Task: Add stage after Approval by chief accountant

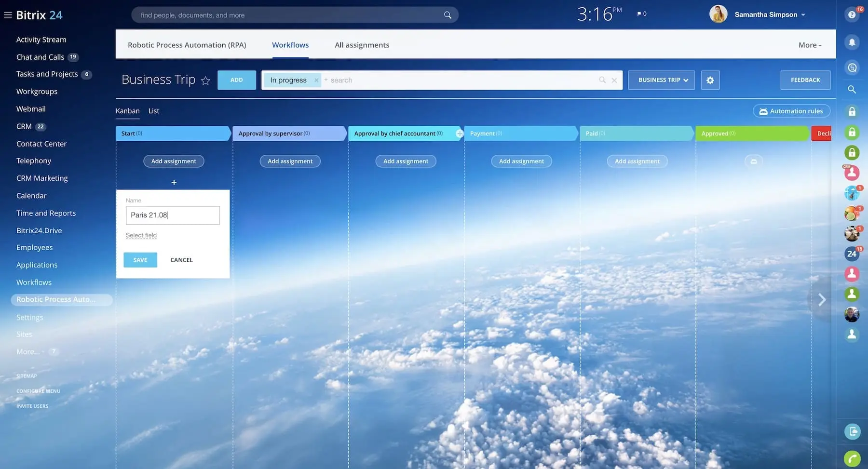Action: 460,134
